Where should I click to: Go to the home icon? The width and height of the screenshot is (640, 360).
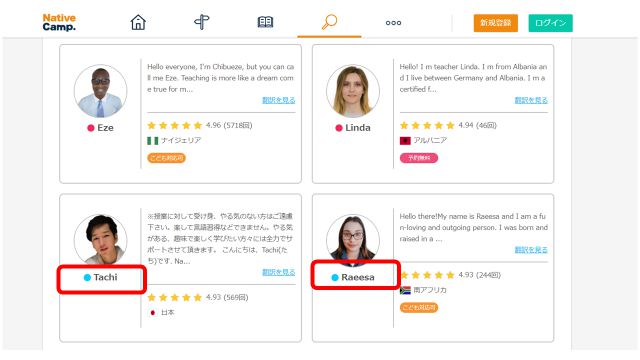[138, 22]
